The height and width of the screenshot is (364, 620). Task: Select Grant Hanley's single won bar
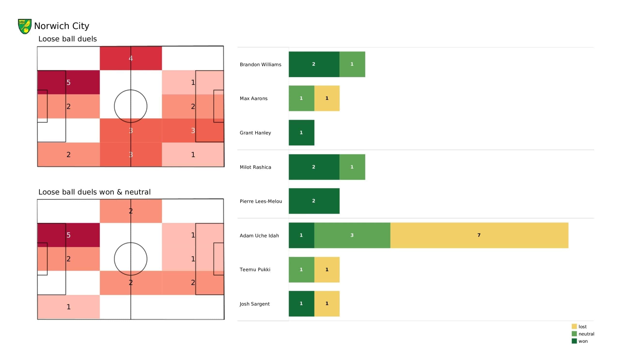301,133
